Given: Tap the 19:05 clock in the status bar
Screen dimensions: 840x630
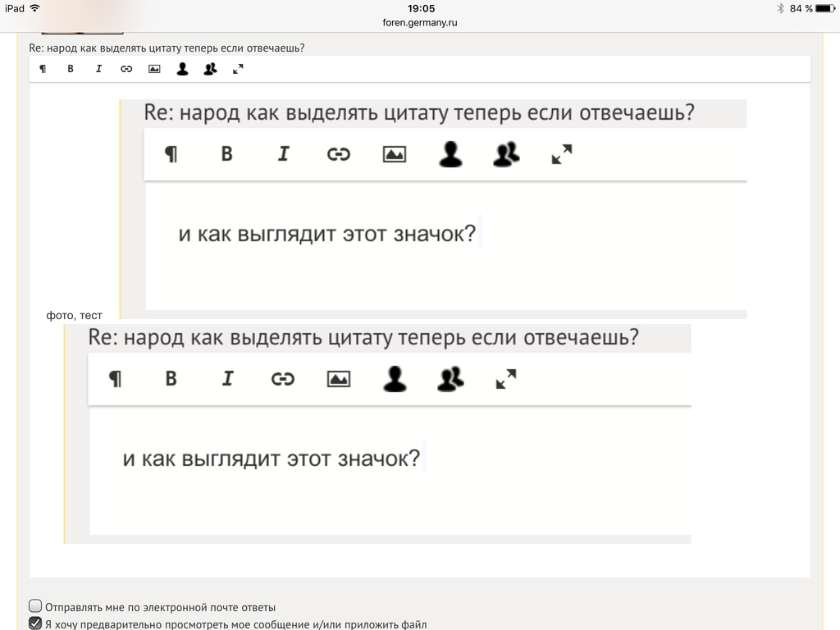Looking at the screenshot, I should coord(420,8).
